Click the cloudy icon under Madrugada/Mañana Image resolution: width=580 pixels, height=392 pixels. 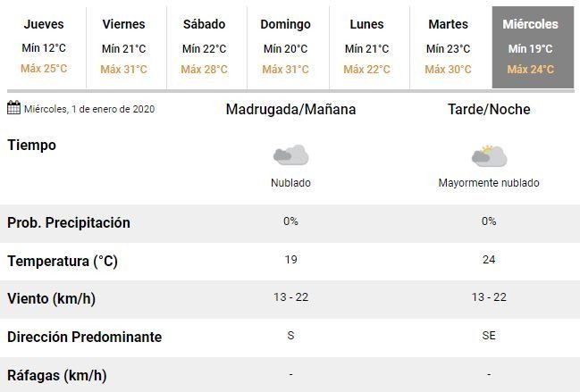290,155
